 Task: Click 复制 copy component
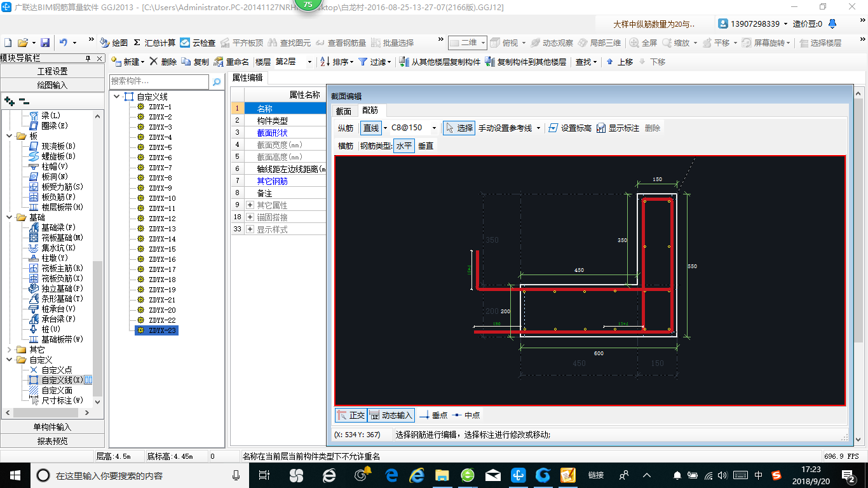195,62
